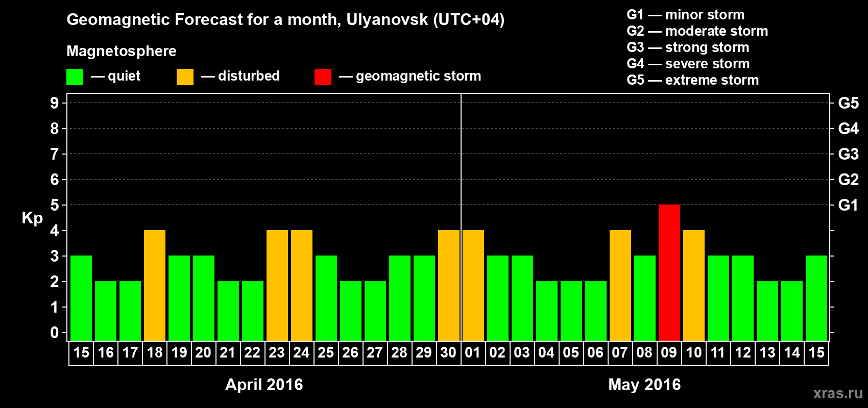Viewport: 868px width, 408px height.
Task: Select the orange bar above date 07
Action: pos(620,285)
